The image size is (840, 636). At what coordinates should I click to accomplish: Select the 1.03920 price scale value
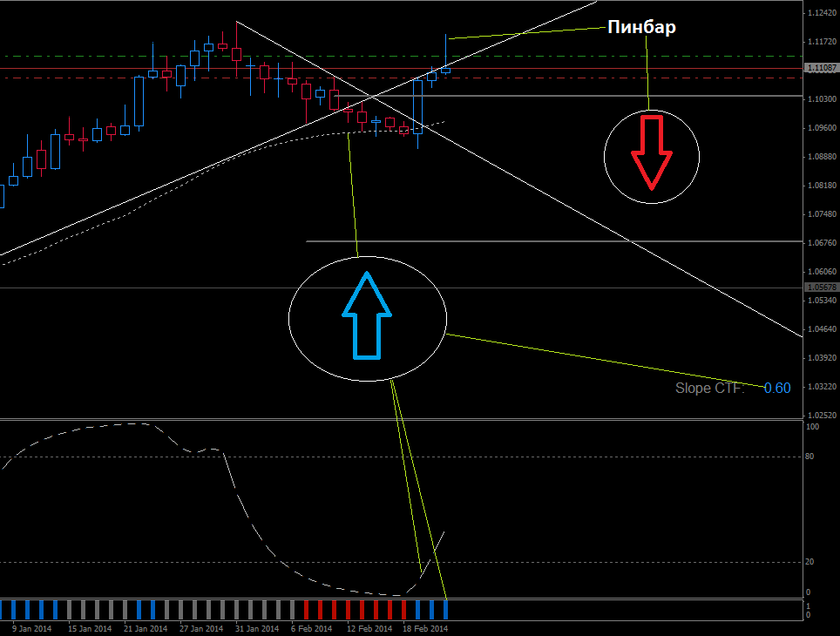pyautogui.click(x=822, y=358)
